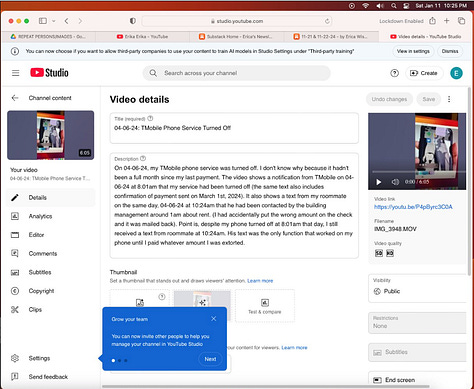Go back with Safari back arrow

point(66,21)
